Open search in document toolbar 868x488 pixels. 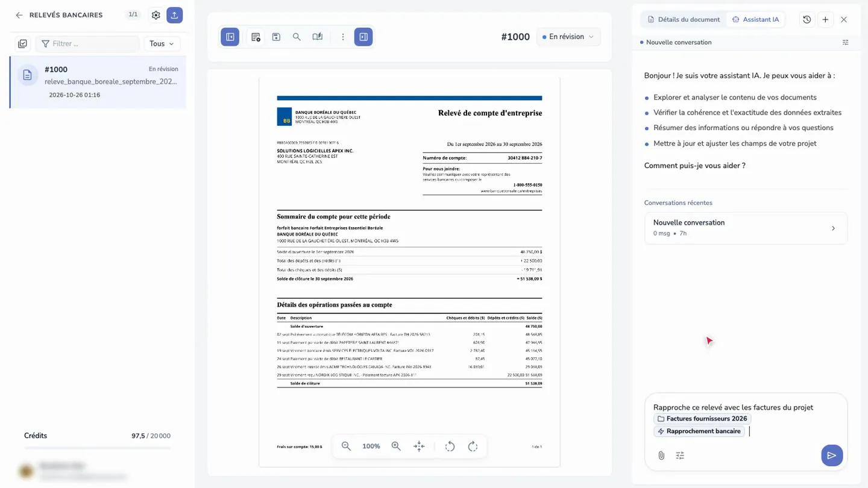point(297,37)
